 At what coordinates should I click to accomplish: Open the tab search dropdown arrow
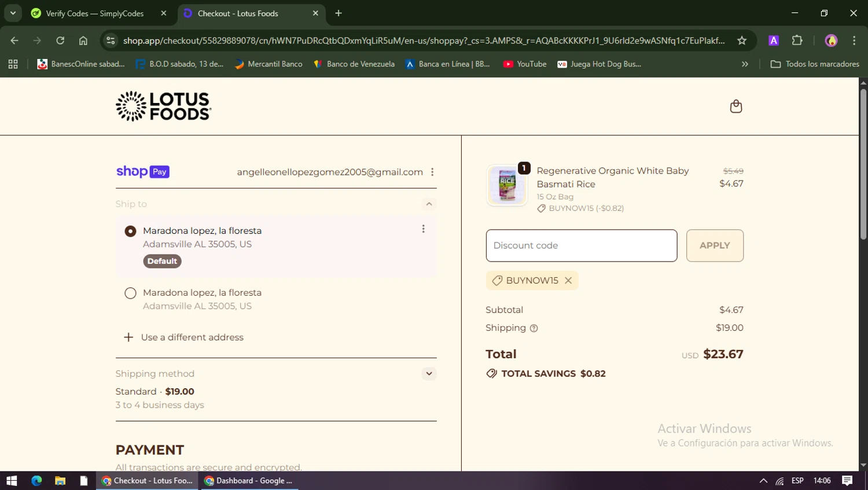pyautogui.click(x=13, y=13)
